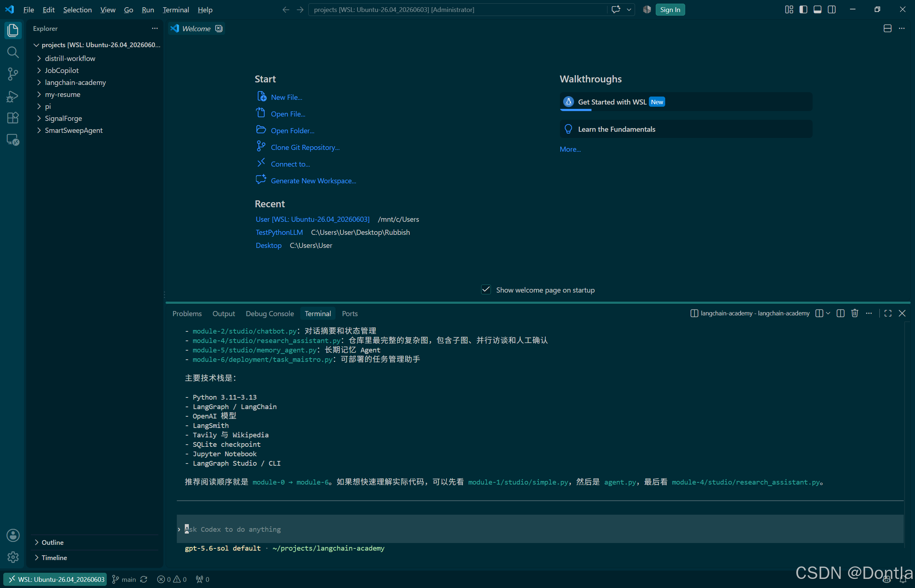Click the New File icon link
Viewport: 915px width, 588px height.
click(x=261, y=96)
